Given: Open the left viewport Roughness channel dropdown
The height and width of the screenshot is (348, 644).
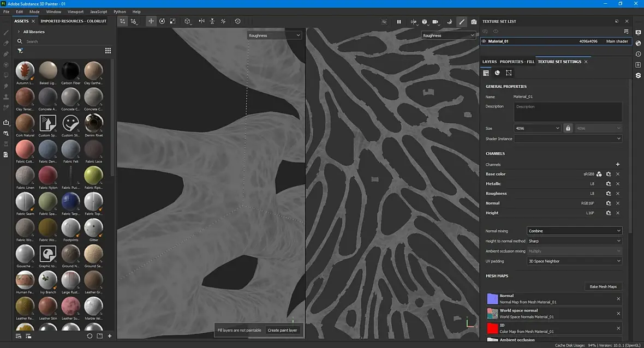Looking at the screenshot, I should [x=275, y=35].
